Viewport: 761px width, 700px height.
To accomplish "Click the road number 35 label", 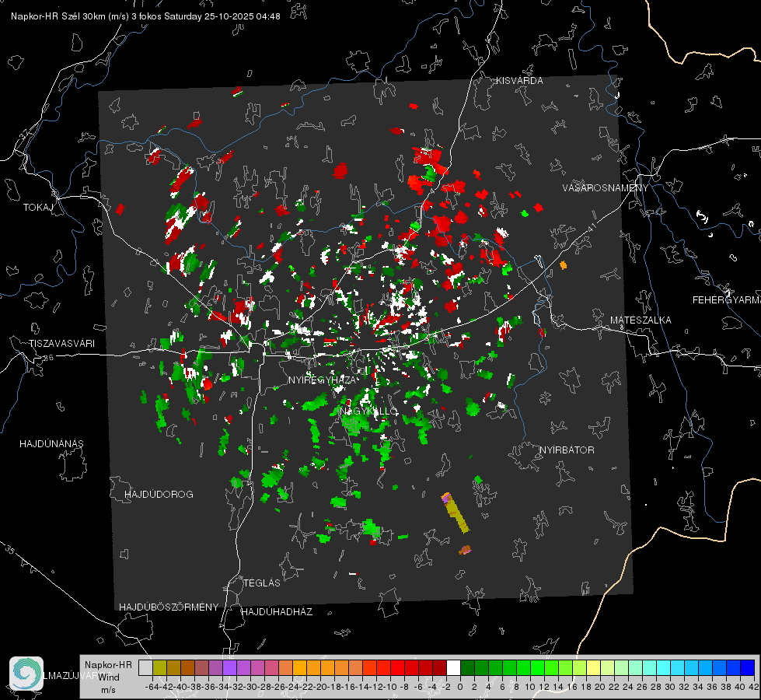I will (x=10, y=549).
